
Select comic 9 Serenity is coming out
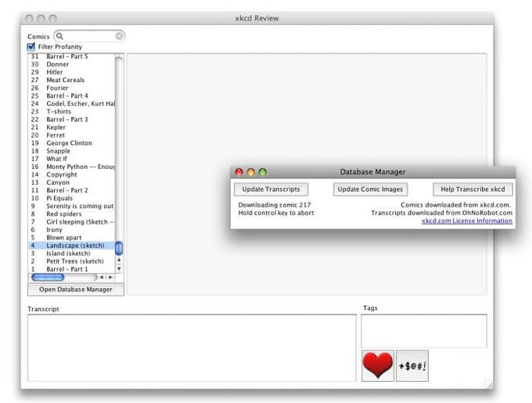tap(72, 206)
